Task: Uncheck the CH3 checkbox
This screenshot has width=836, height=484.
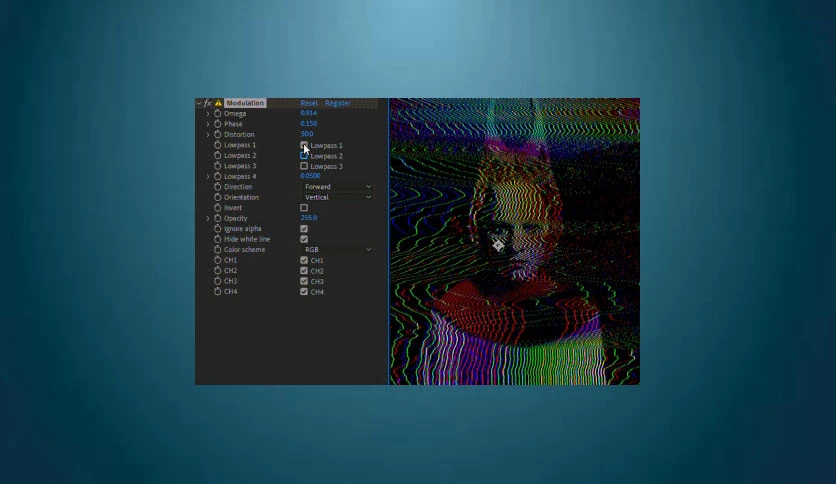Action: (304, 281)
